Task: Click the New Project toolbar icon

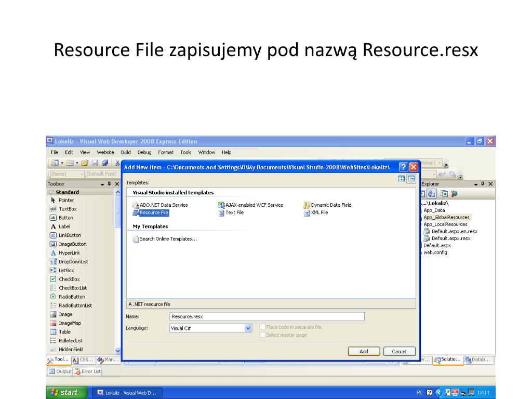Action: 55,163
